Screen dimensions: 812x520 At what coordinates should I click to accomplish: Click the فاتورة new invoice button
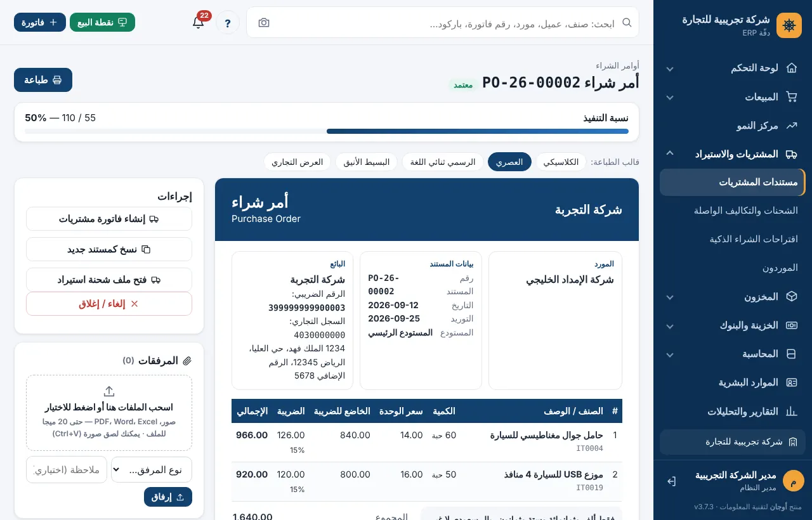click(x=40, y=22)
